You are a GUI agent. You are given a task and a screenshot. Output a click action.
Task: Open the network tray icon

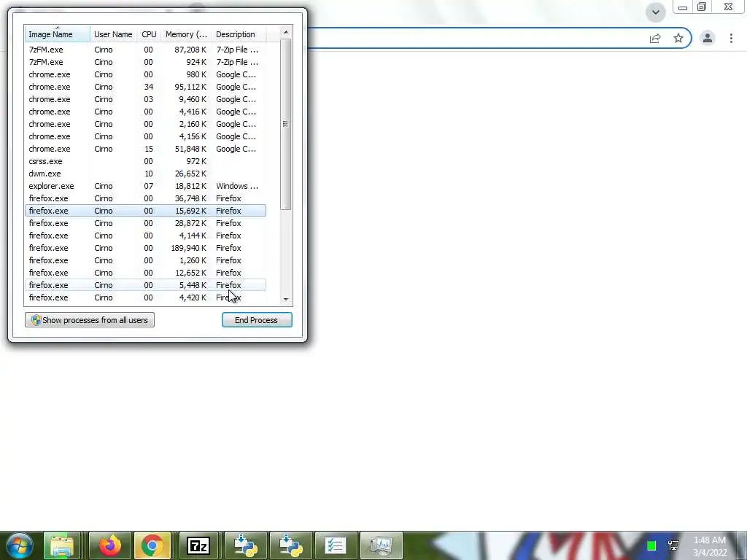[673, 545]
